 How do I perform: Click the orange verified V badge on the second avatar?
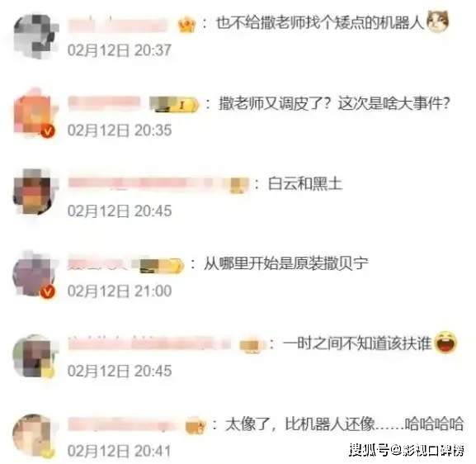[48, 131]
